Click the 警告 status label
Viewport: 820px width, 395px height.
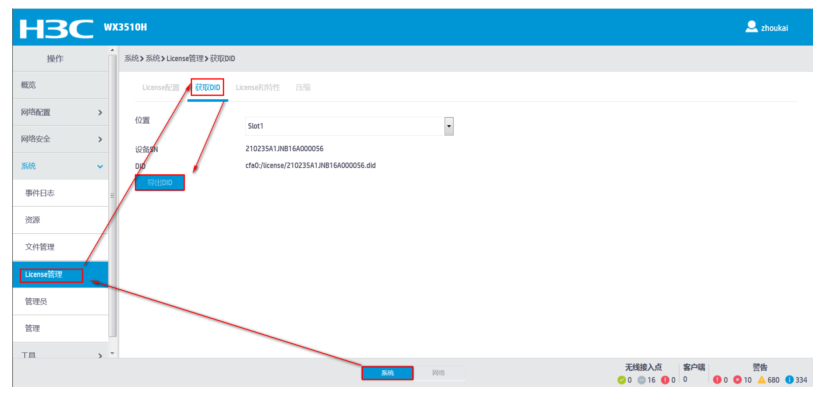point(760,367)
